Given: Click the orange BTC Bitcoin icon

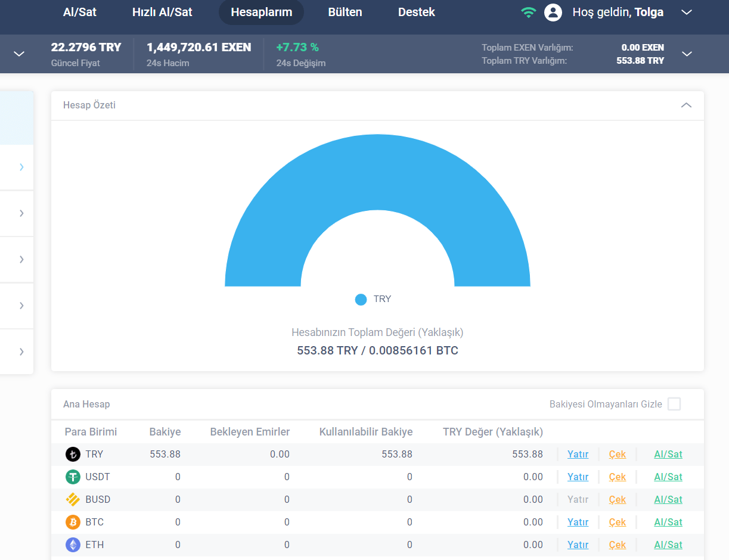Looking at the screenshot, I should [x=73, y=522].
